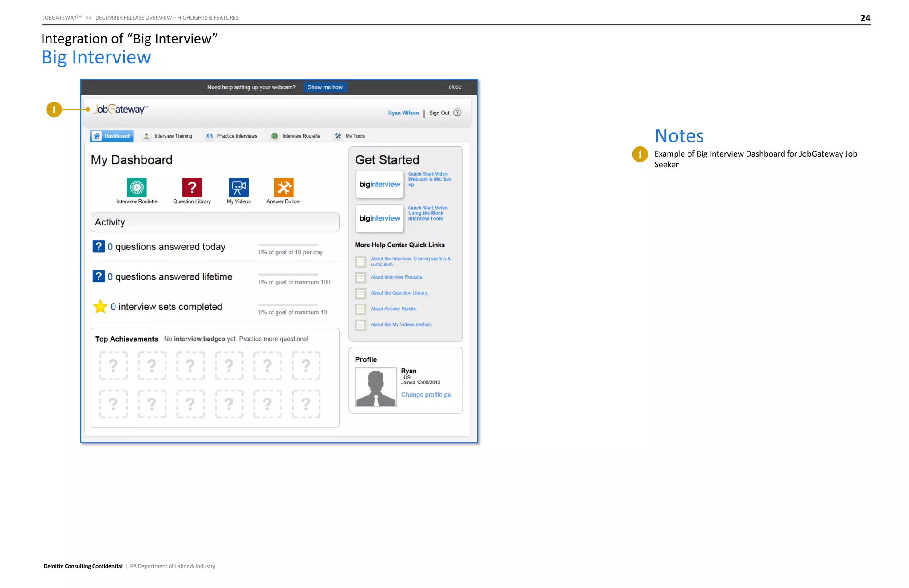Image resolution: width=909 pixels, height=588 pixels.
Task: Open the first biginterview video thumbnail
Action: (x=379, y=184)
